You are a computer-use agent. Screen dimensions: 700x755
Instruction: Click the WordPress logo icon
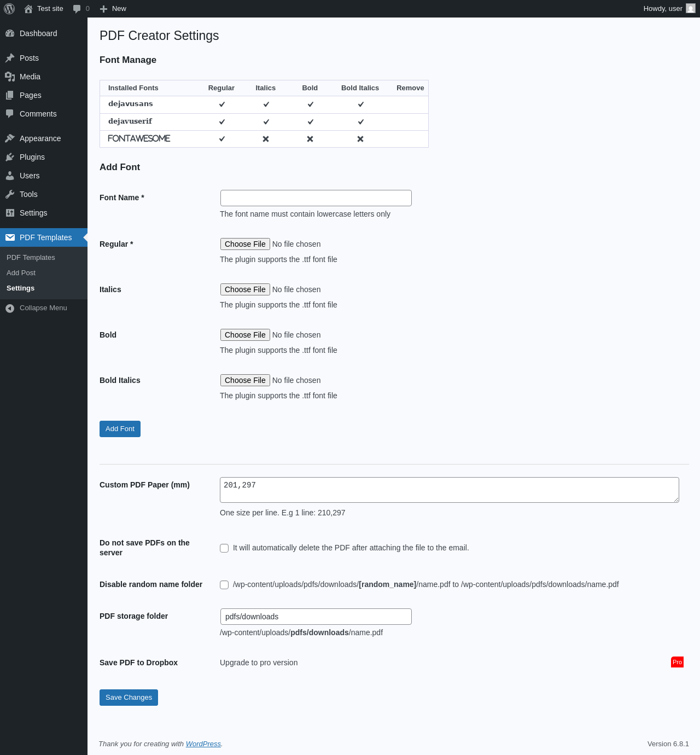(9, 9)
